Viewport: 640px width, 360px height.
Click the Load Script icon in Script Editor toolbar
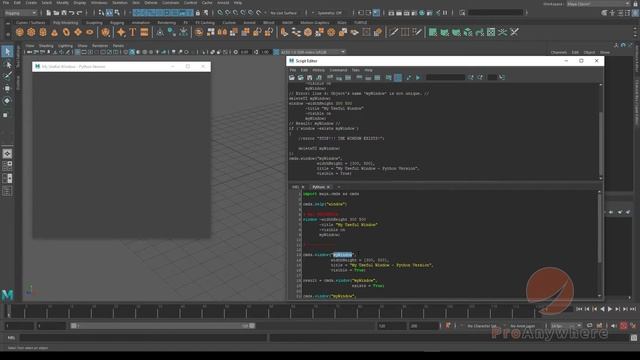(x=292, y=77)
